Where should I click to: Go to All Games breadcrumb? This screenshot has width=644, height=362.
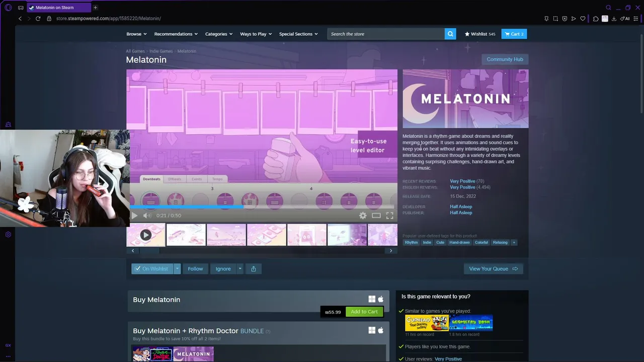coord(135,51)
